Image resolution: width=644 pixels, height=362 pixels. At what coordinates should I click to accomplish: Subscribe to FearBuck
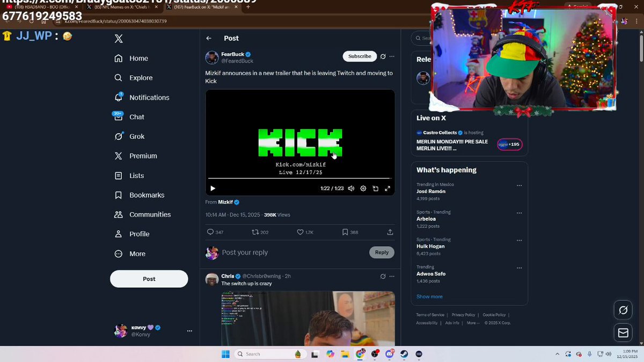360,56
